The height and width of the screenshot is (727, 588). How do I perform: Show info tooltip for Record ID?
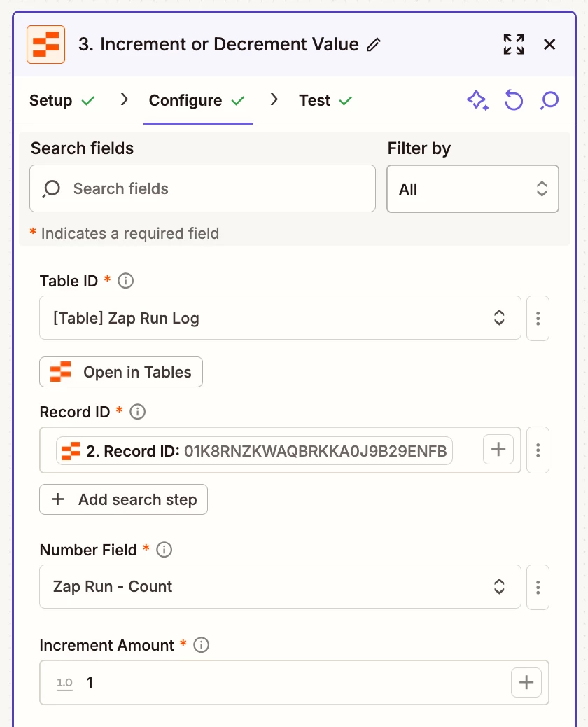[138, 412]
